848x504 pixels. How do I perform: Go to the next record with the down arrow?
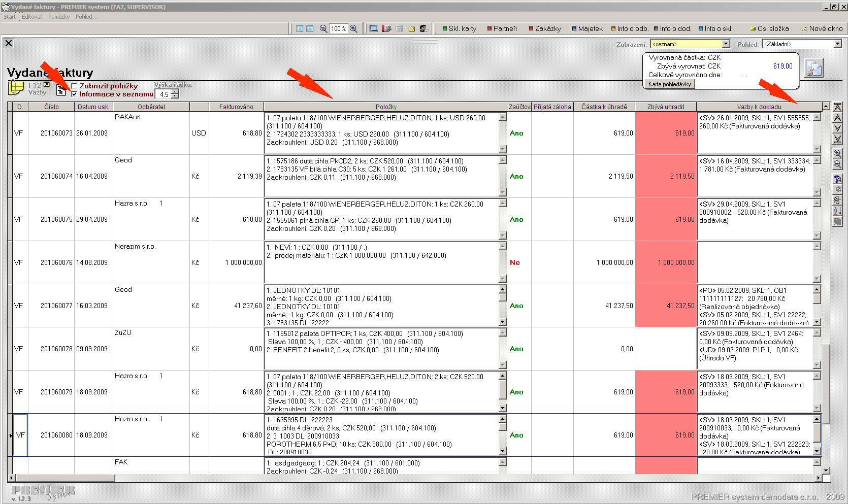838,128
